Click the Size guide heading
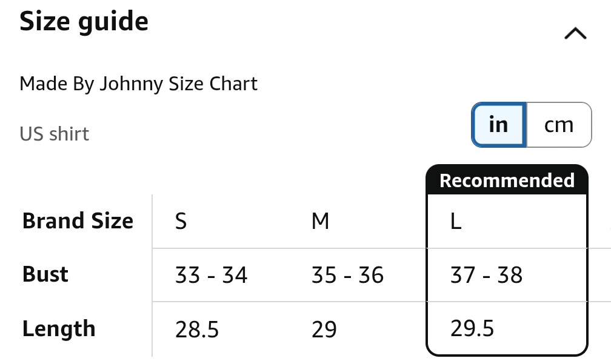The height and width of the screenshot is (364, 611). 84,21
